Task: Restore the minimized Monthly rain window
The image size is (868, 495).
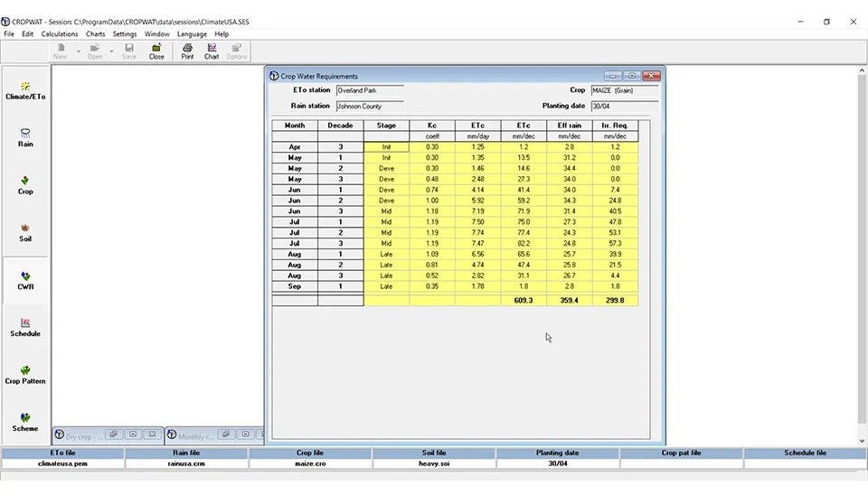Action: pos(226,435)
